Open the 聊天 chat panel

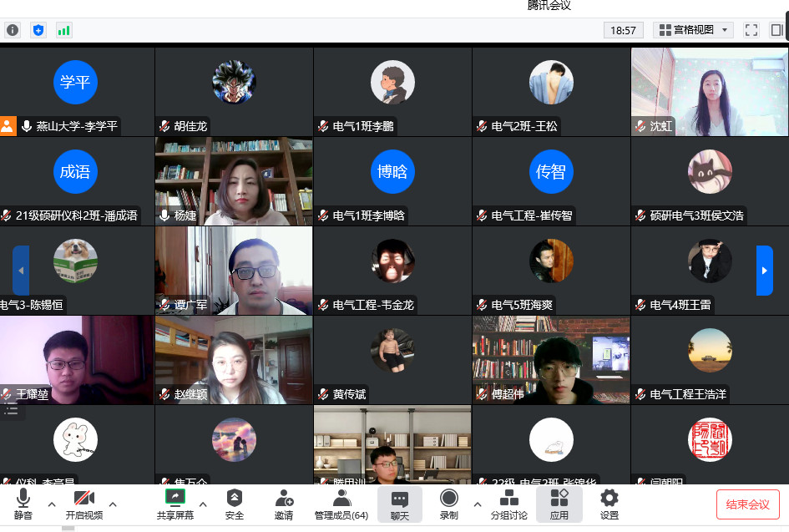click(399, 504)
